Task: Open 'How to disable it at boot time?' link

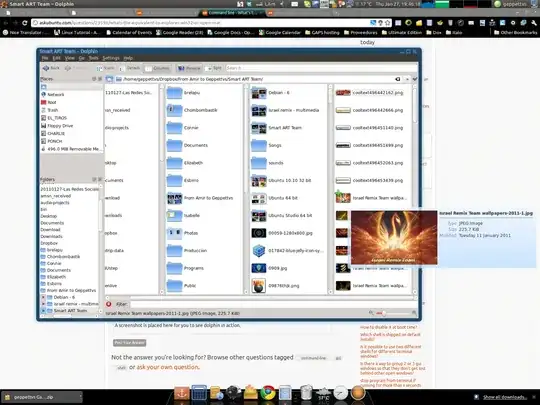Action: [389, 327]
